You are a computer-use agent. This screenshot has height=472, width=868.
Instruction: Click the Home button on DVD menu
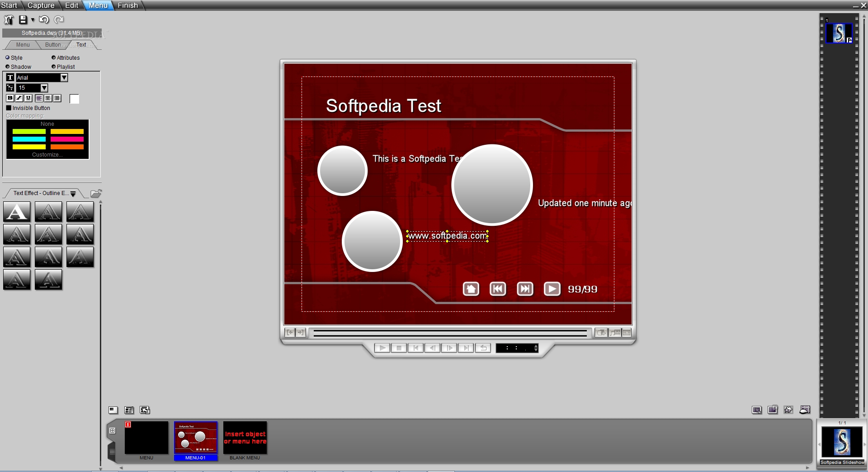[471, 289]
